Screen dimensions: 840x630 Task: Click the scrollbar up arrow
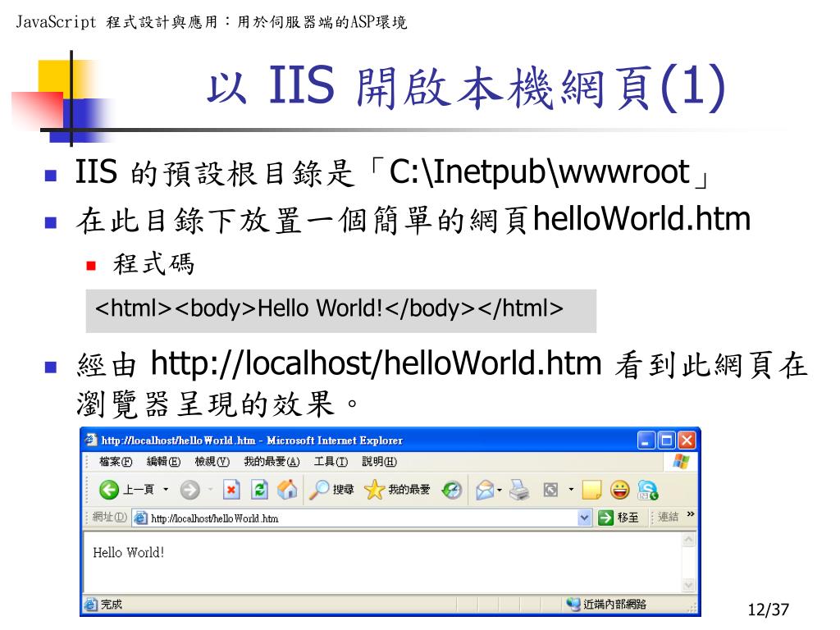[x=688, y=539]
